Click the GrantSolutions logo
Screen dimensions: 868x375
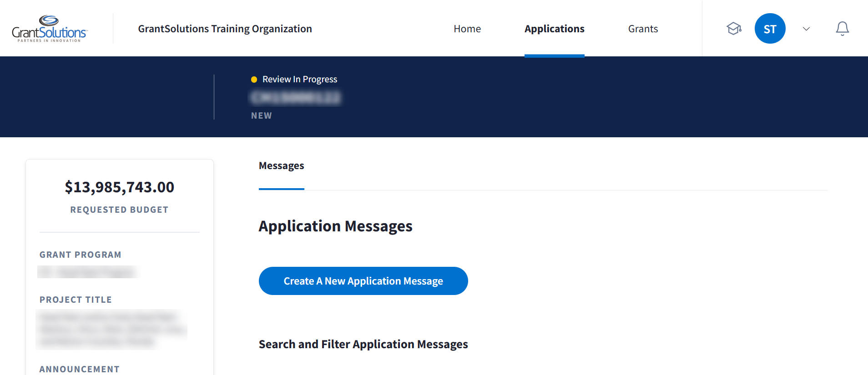coord(50,29)
